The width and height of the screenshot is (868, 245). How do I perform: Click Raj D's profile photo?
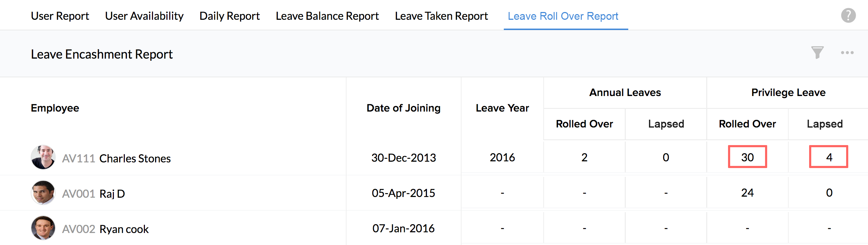tap(43, 193)
